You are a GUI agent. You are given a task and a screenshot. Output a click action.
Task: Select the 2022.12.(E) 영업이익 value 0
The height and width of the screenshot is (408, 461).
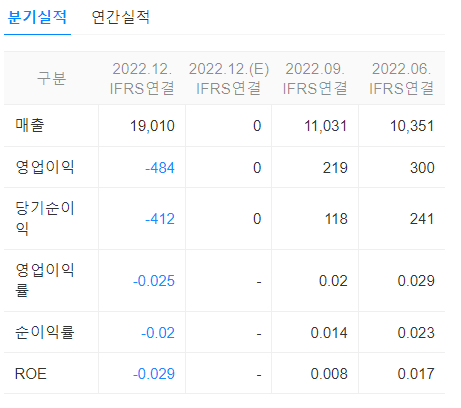(257, 168)
